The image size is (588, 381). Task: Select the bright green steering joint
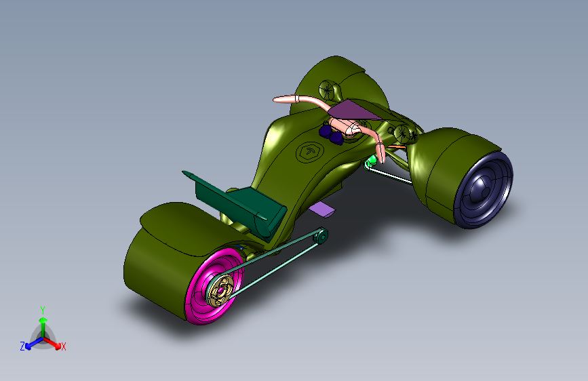(371, 162)
